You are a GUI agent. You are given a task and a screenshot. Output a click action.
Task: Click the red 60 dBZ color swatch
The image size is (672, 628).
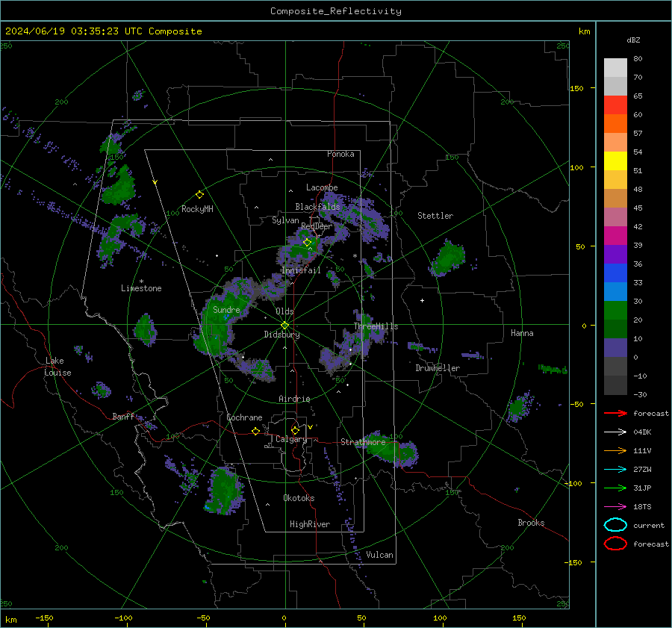pos(615,105)
